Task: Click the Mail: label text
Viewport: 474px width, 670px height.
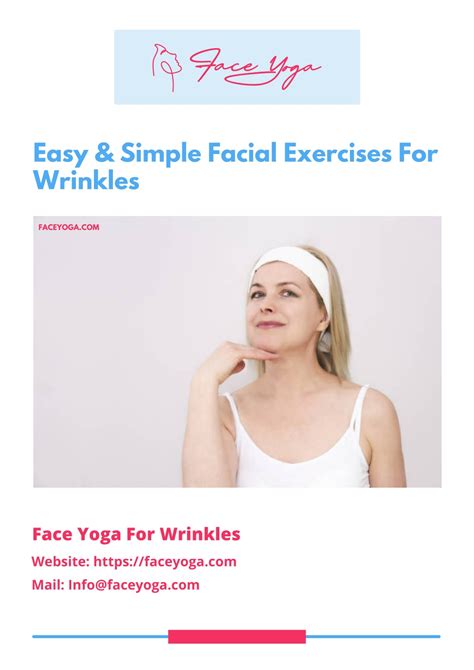Action: pyautogui.click(x=48, y=585)
